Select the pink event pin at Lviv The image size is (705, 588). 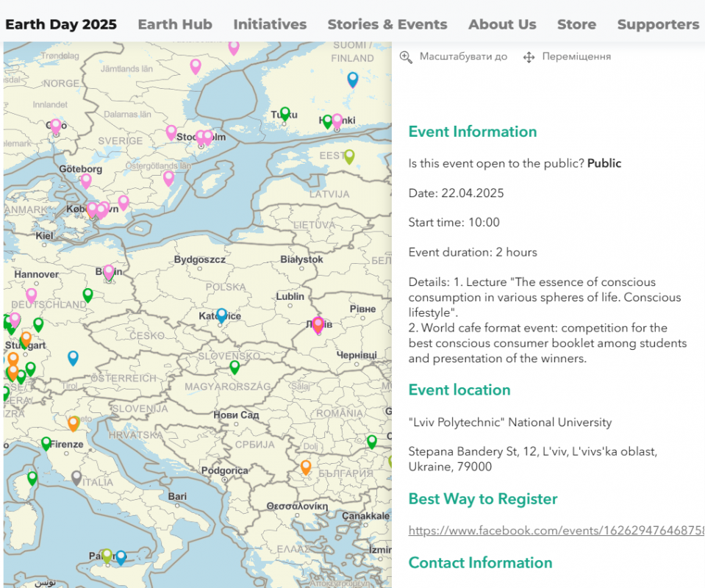tap(318, 324)
